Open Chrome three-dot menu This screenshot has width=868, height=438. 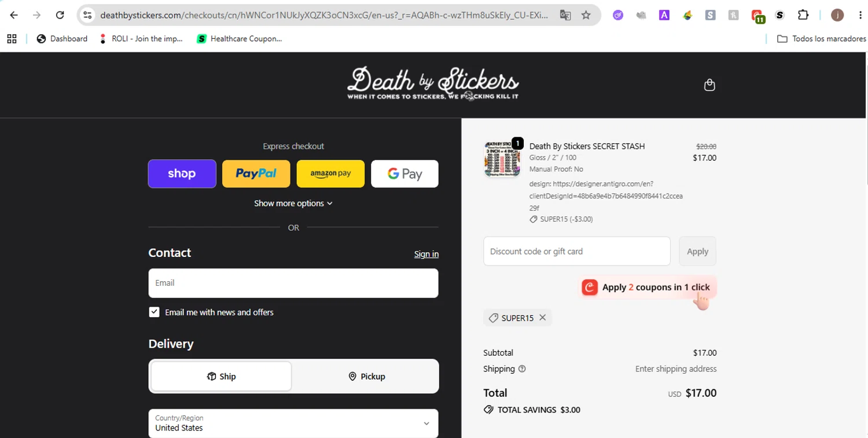click(860, 15)
